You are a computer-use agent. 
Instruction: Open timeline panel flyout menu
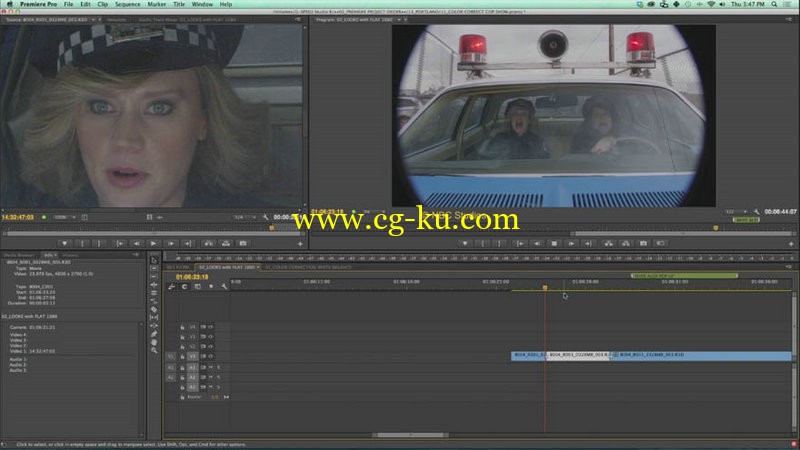click(789, 267)
